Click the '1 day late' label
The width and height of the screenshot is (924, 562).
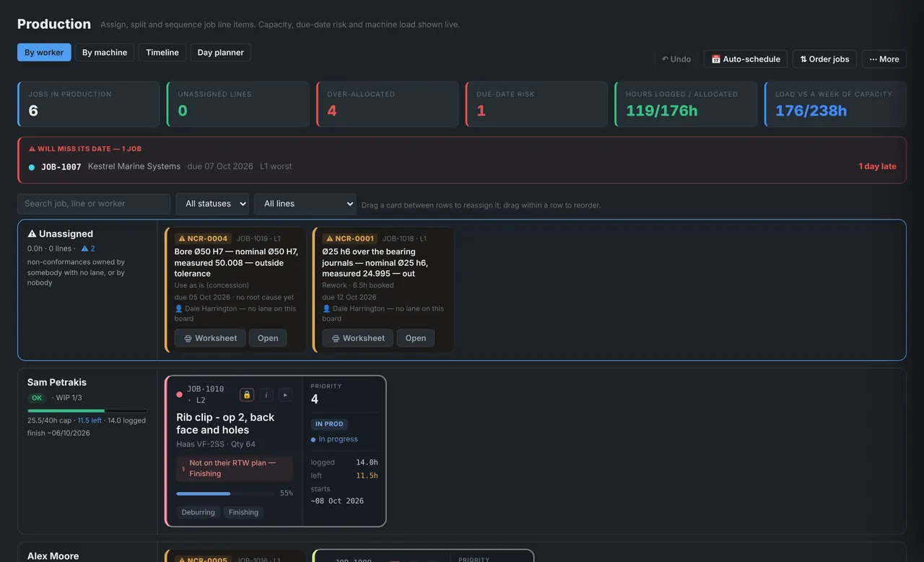(x=878, y=166)
